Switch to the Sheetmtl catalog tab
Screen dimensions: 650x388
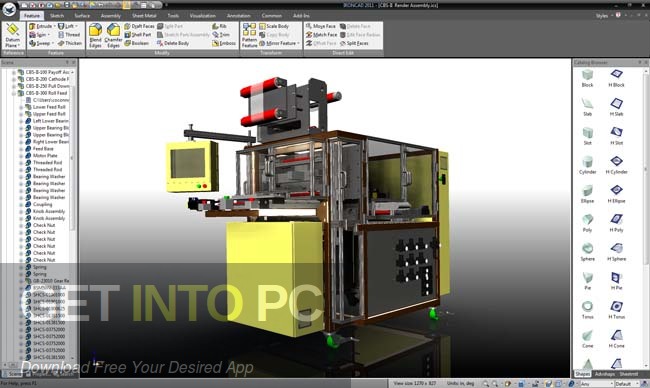628,374
